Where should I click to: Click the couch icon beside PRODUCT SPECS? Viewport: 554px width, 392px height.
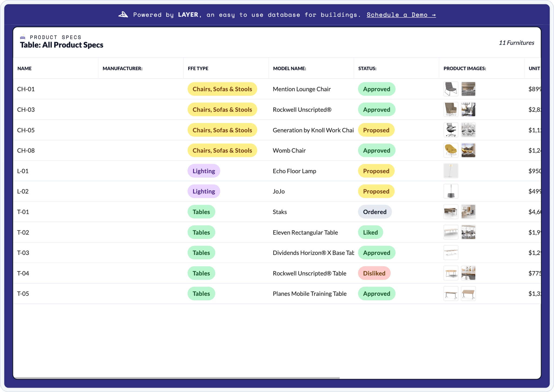click(x=23, y=37)
